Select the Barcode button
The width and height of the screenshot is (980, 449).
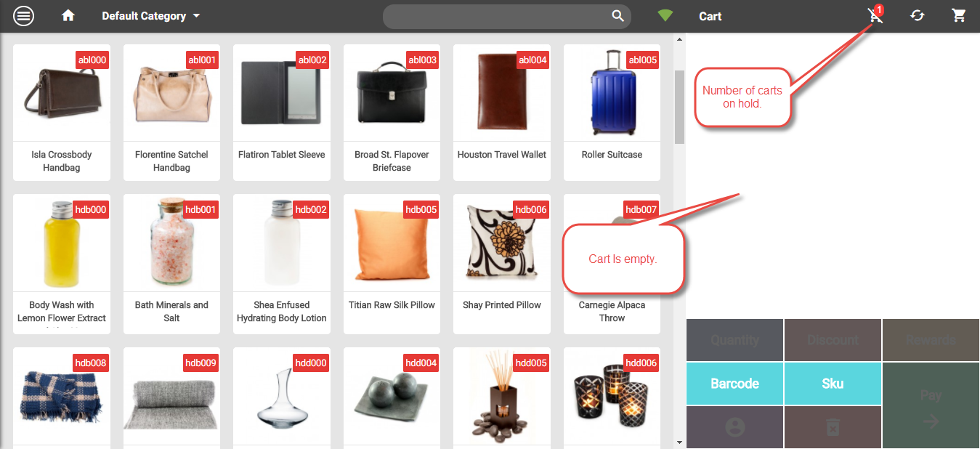(x=734, y=384)
